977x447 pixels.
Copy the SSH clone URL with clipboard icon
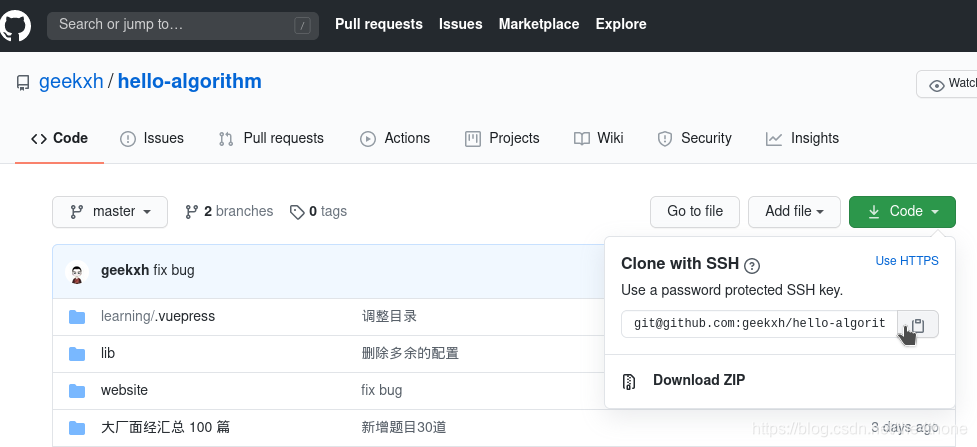(918, 324)
